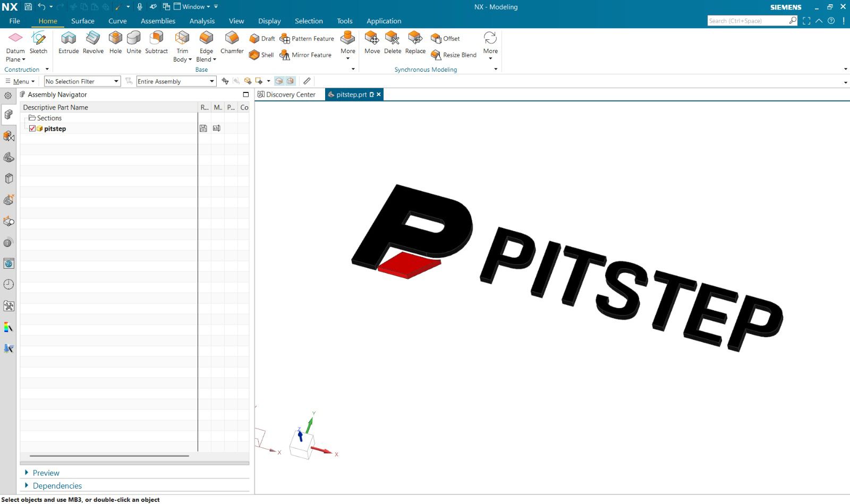Image resolution: width=850 pixels, height=504 pixels.
Task: Choose the Subtract boolean tool
Action: click(x=156, y=42)
